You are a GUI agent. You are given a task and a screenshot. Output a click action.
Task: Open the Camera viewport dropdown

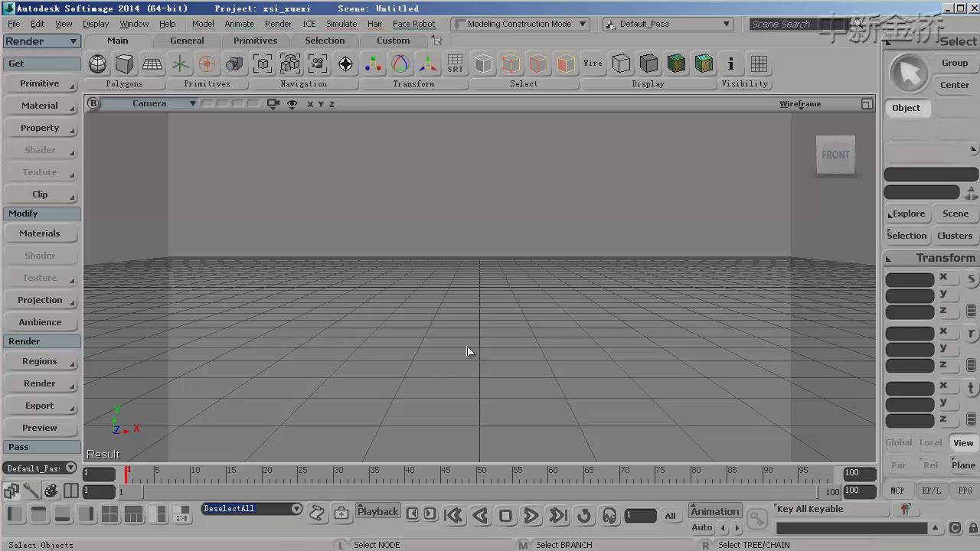tap(149, 103)
